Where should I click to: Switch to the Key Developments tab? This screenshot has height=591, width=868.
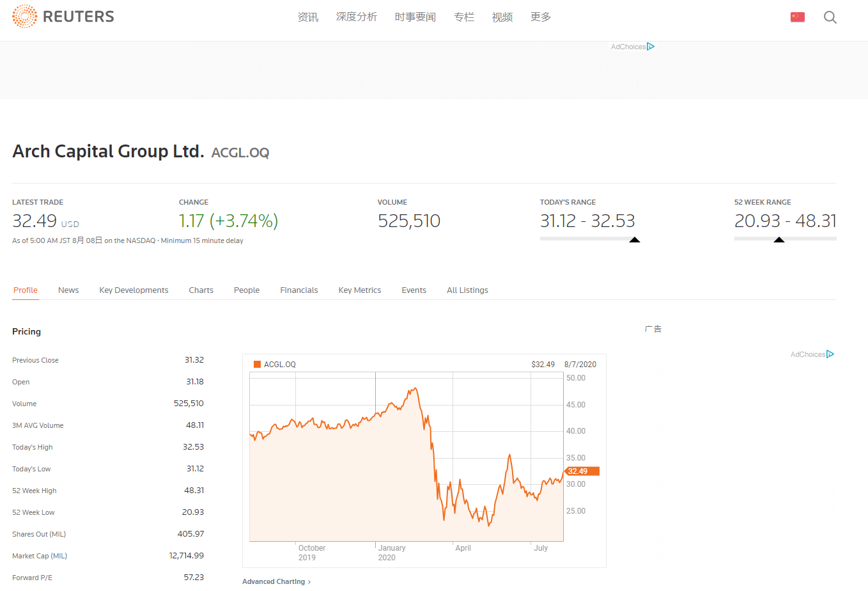(134, 290)
